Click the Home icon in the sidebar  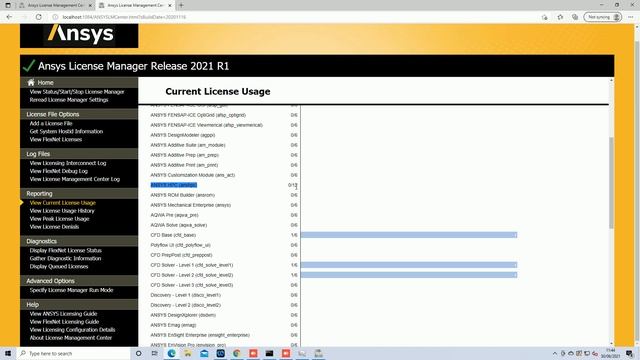[x=31, y=82]
